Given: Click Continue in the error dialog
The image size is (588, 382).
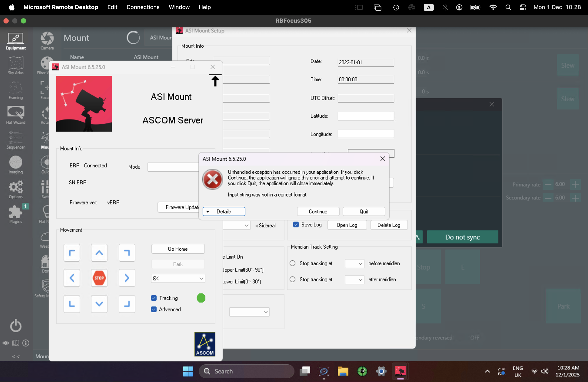Looking at the screenshot, I should (318, 211).
